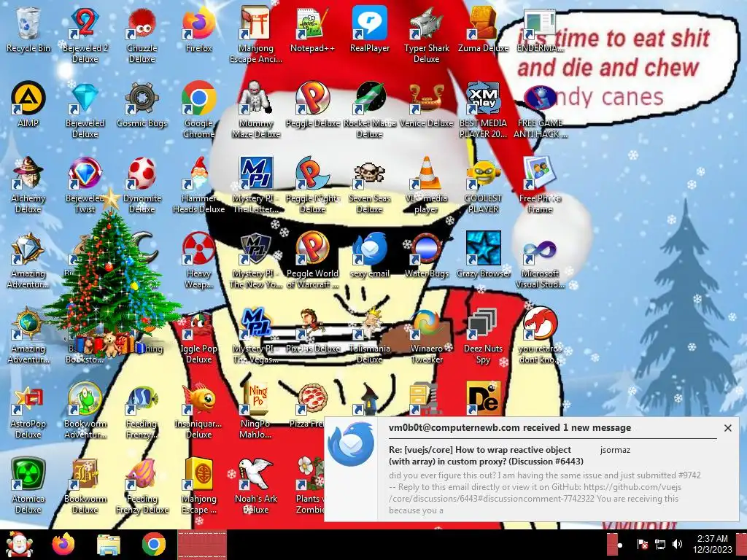747x560 pixels.
Task: Open Peggle Deluxe shortcut
Action: tap(312, 105)
